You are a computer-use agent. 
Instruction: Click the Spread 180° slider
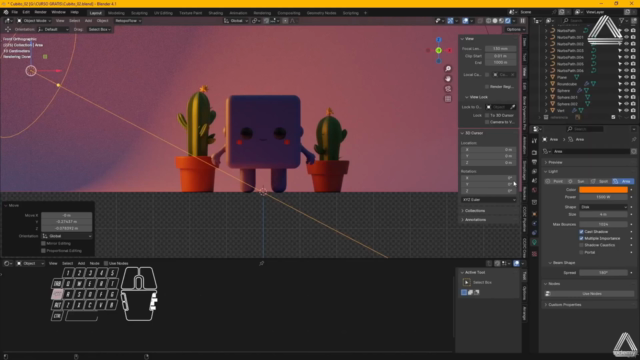click(x=603, y=272)
